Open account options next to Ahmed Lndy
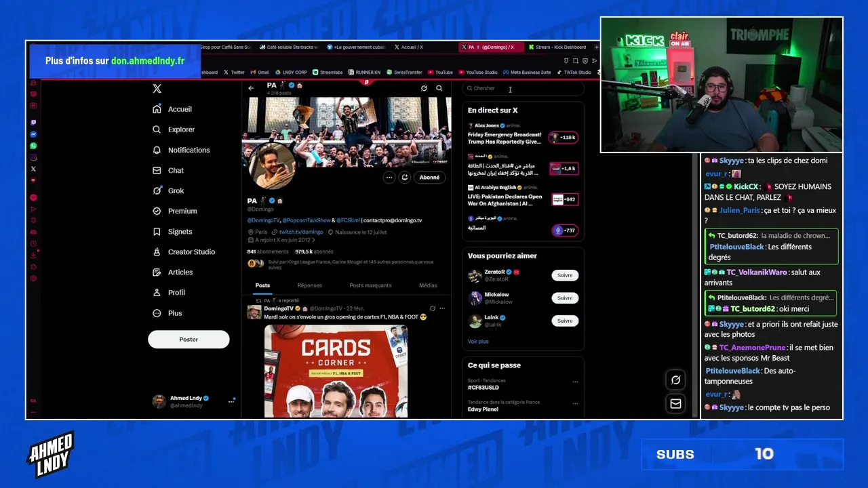 (231, 401)
